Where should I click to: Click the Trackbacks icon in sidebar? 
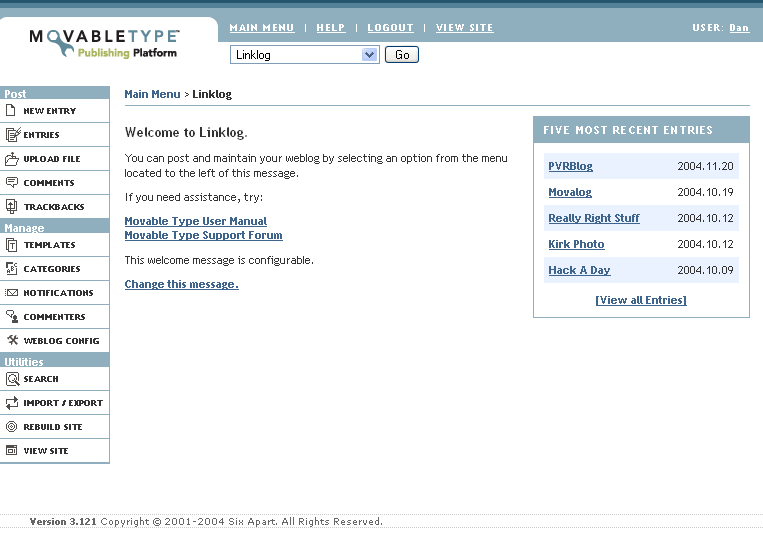[x=12, y=207]
